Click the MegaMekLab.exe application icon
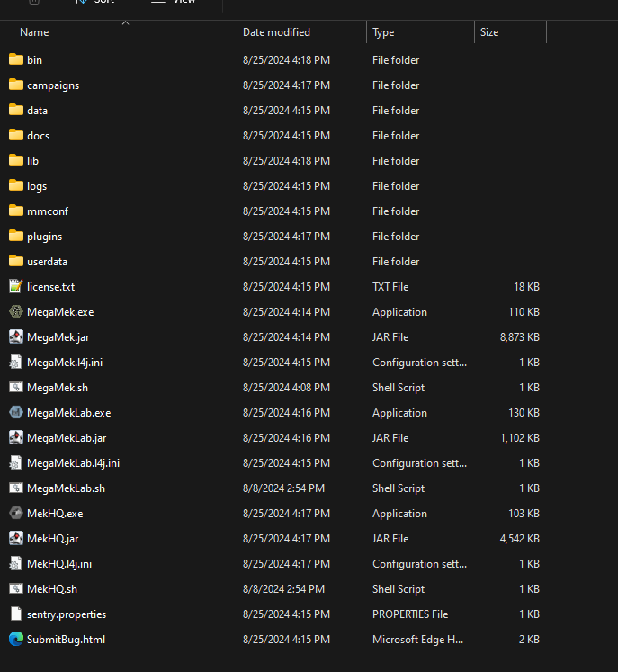The image size is (618, 672). (16, 412)
